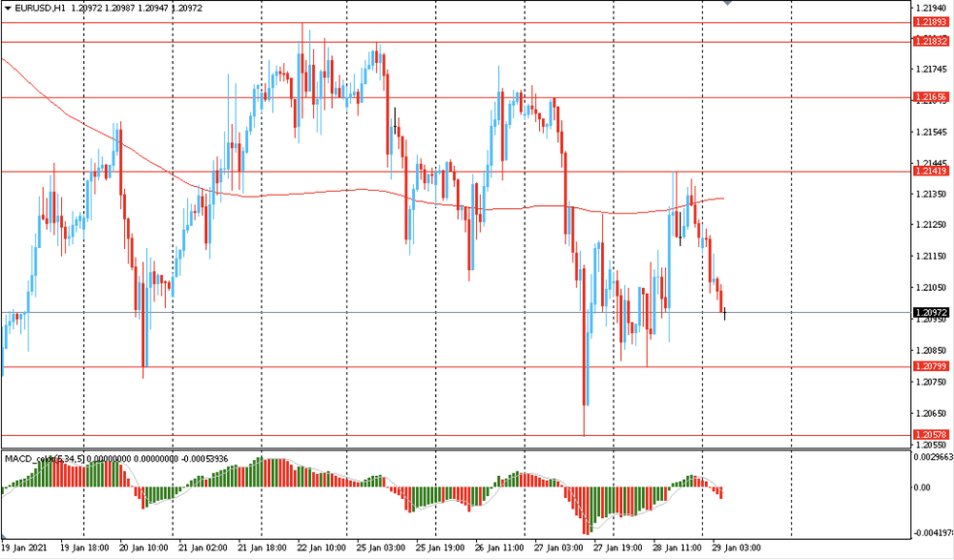Viewport: 954px width, 560px height.
Task: Click the MACD_color(5,34,5) indicator label
Action: (45, 458)
